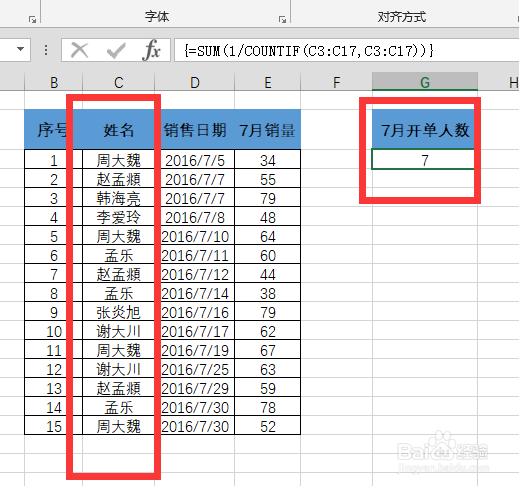Click the formula bar options dots

click(46, 50)
